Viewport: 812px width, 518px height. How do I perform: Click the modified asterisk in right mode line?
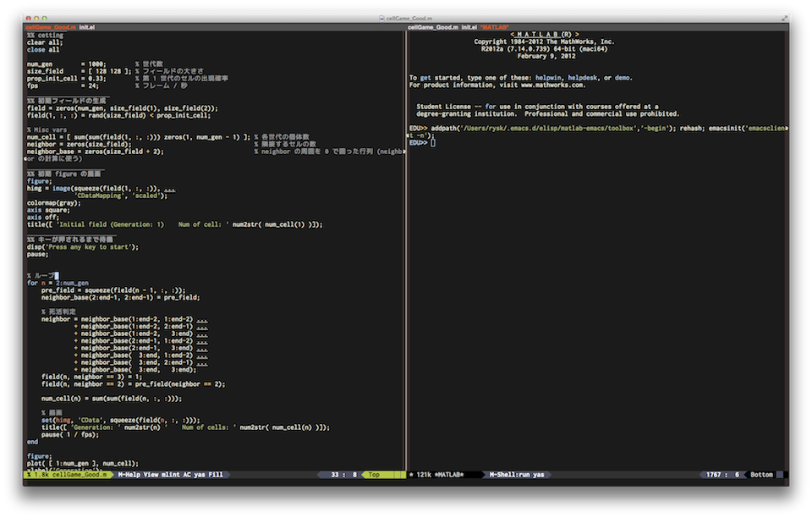(411, 475)
